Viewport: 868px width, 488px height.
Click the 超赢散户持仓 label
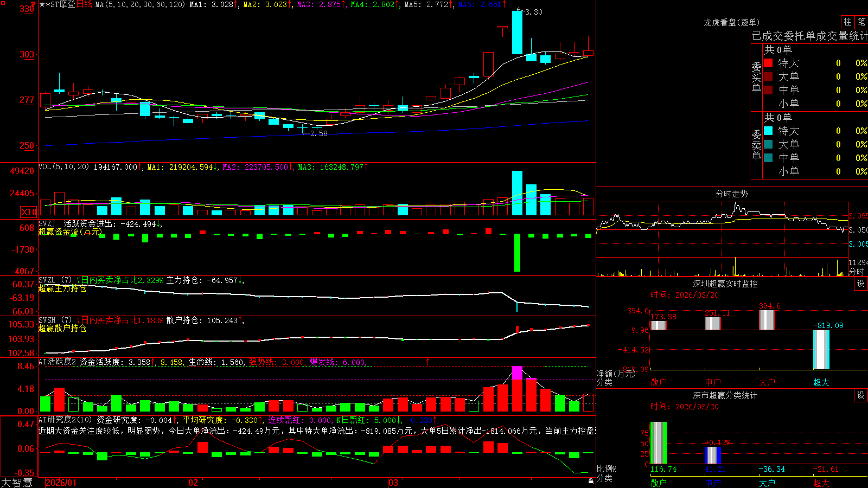[x=62, y=329]
